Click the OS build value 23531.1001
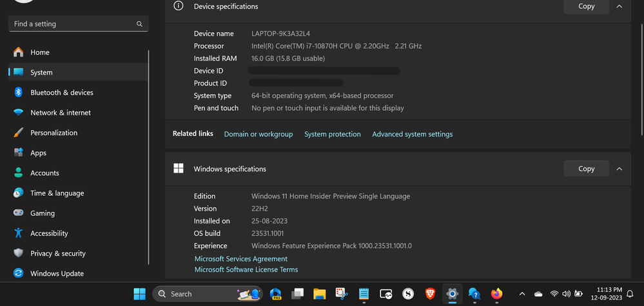The height and width of the screenshot is (306, 644). [x=269, y=233]
